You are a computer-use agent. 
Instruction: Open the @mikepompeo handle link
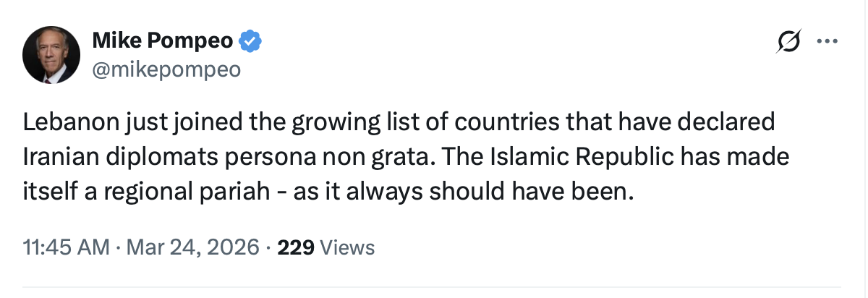click(166, 69)
